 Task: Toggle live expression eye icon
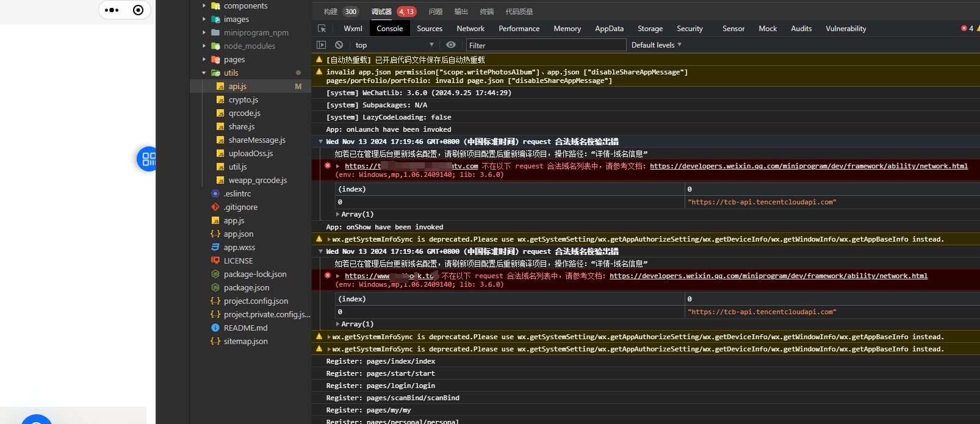point(451,45)
